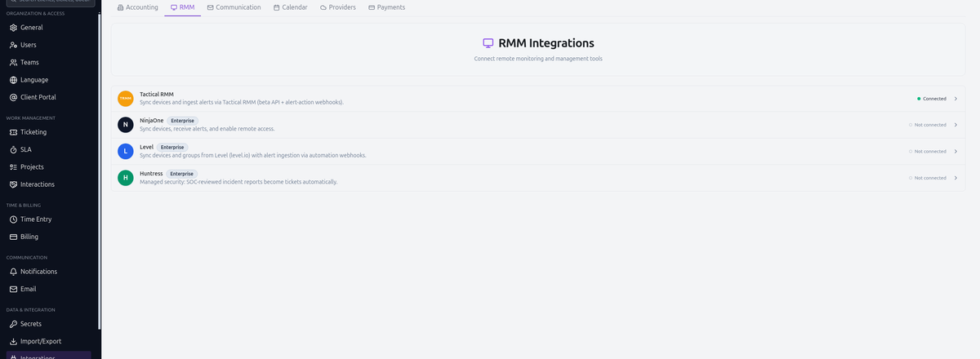The width and height of the screenshot is (980, 359).
Task: Click the Enterprise badge next to NinjaOne
Action: tap(182, 121)
